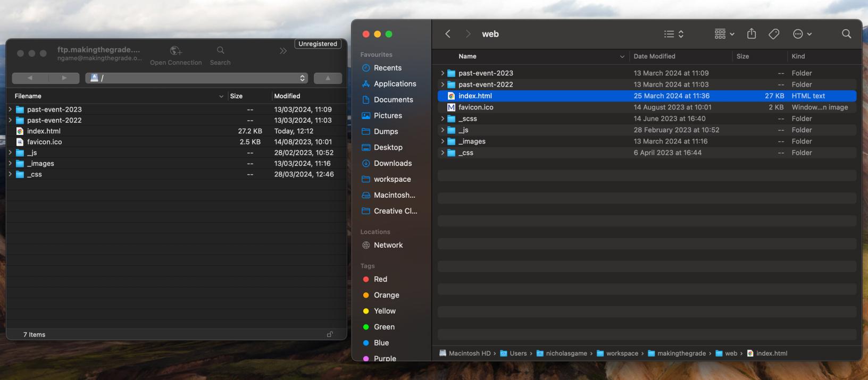Go forward in FTP navigation history
Image resolution: width=868 pixels, height=380 pixels.
[64, 78]
